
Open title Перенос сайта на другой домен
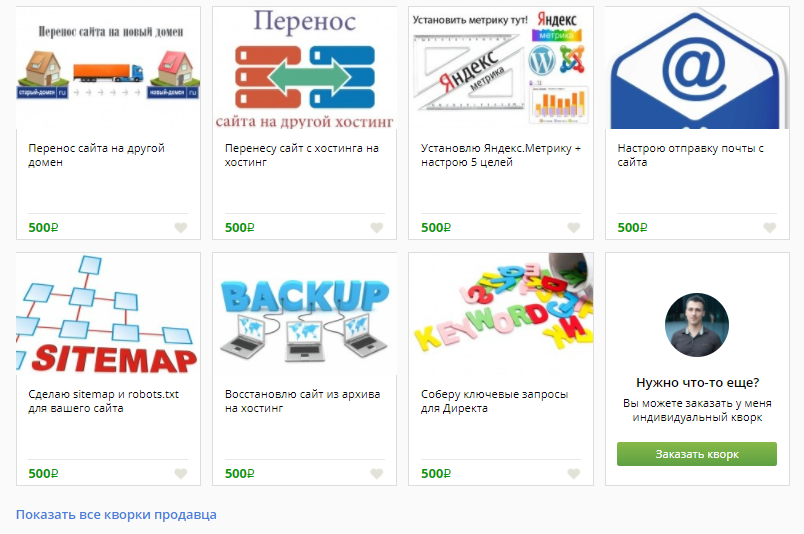coord(96,155)
